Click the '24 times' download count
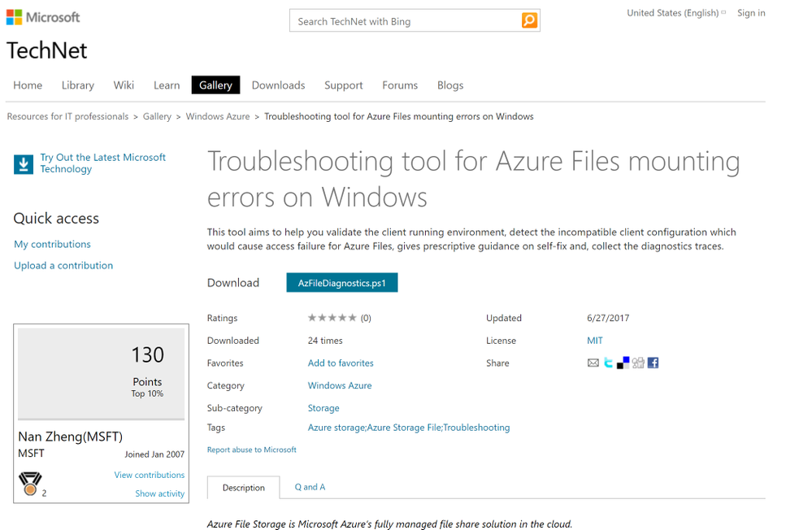Screen dimensions: 812x530 (x=325, y=341)
